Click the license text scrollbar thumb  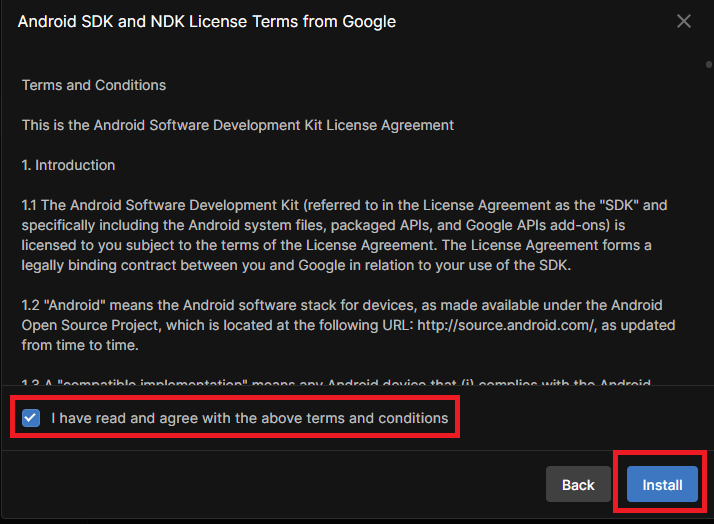709,65
